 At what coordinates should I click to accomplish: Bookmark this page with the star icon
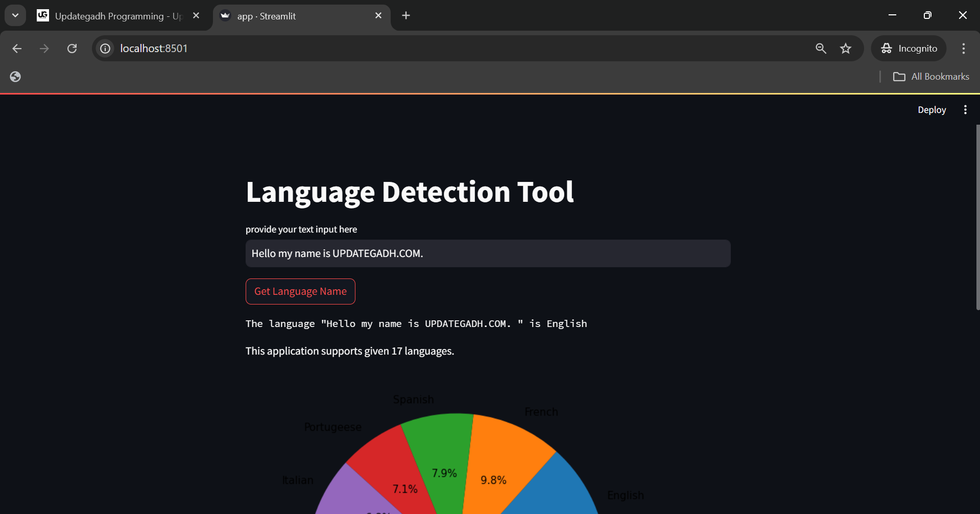(846, 49)
